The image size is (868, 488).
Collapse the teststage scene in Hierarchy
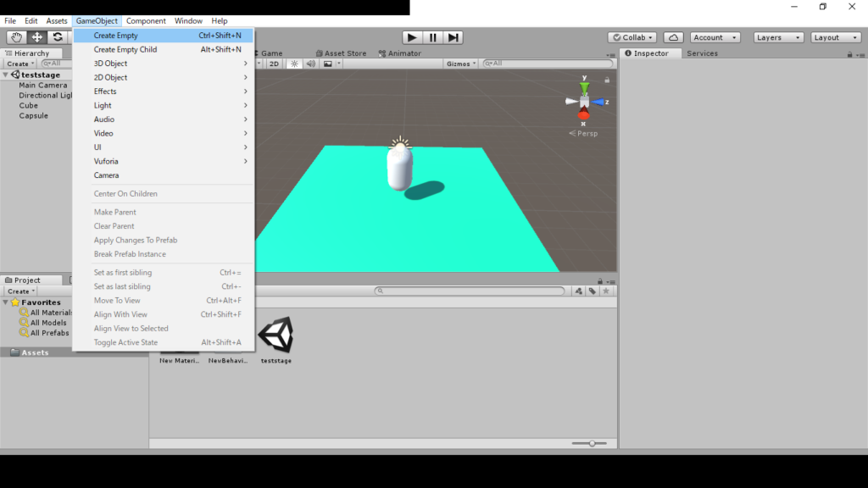click(x=6, y=75)
